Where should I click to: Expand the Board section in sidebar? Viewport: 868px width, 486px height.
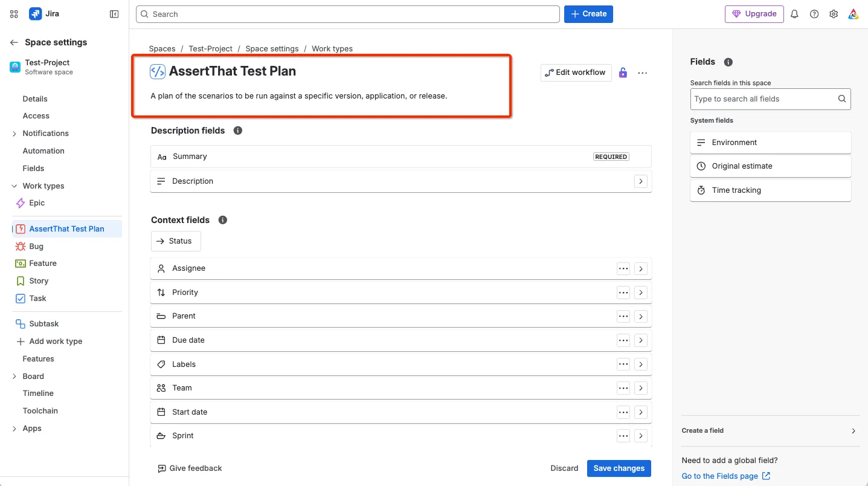(x=14, y=377)
